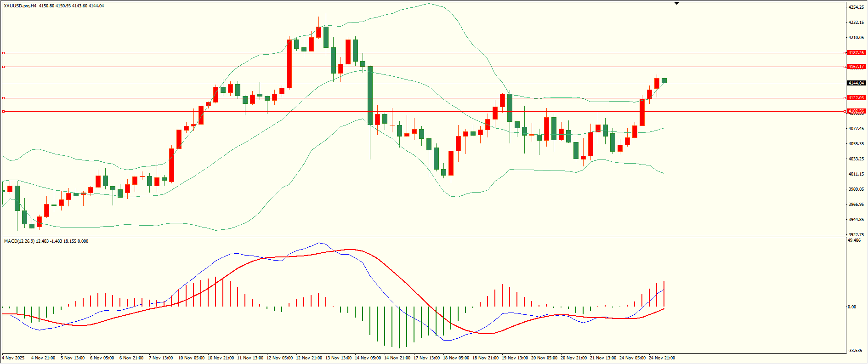This screenshot has height=364, width=868.
Task: Click the 4254.25 price scale label
Action: [856, 7]
